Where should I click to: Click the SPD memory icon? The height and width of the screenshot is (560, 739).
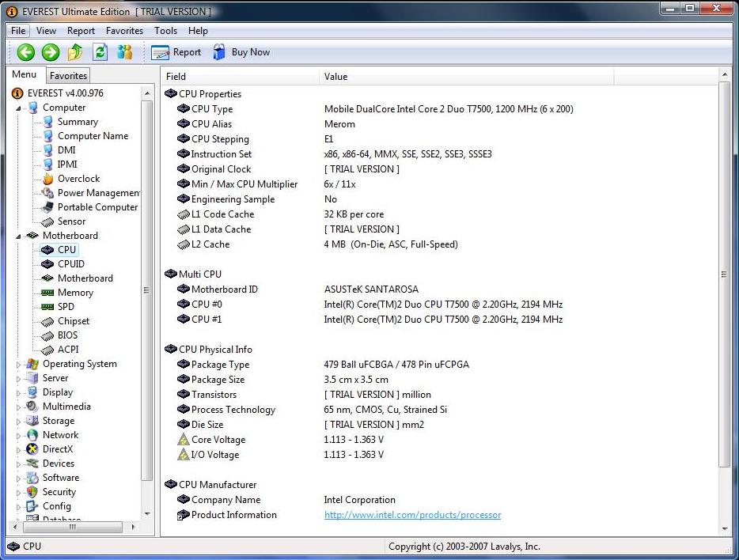[x=47, y=307]
